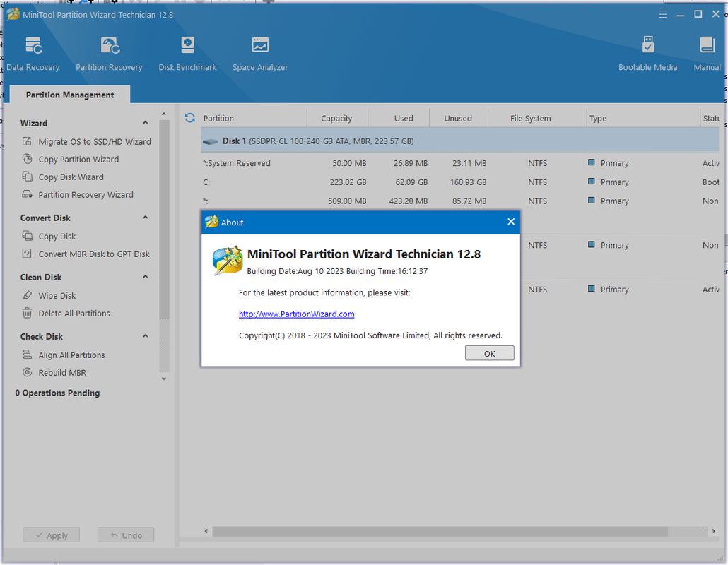728x565 pixels.
Task: Click horizontal scrollbar left arrow
Action: click(x=206, y=531)
